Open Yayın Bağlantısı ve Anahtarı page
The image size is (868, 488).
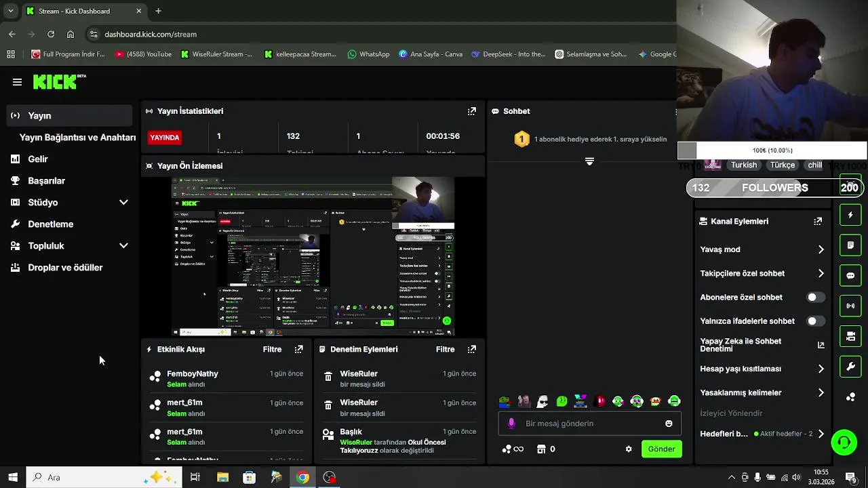77,137
